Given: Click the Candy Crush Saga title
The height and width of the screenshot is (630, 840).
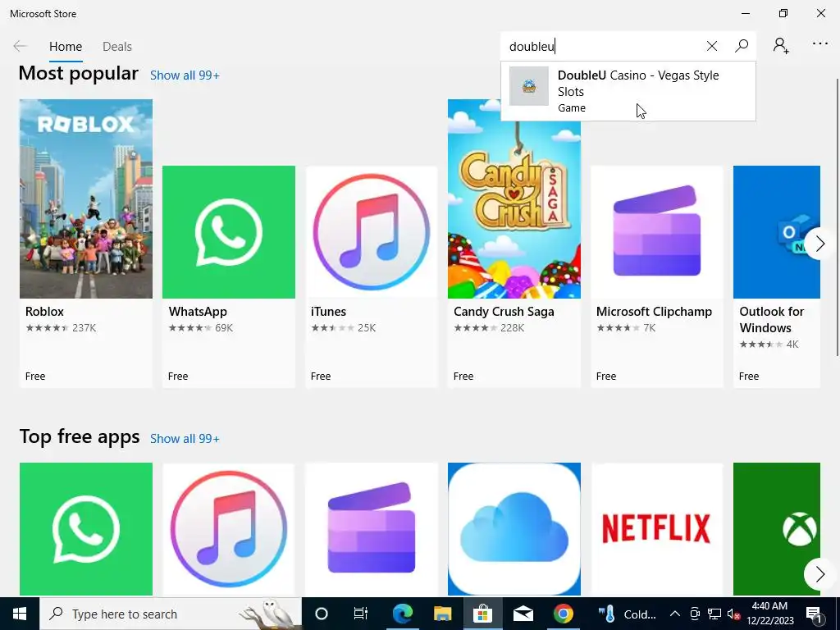Looking at the screenshot, I should 504,311.
